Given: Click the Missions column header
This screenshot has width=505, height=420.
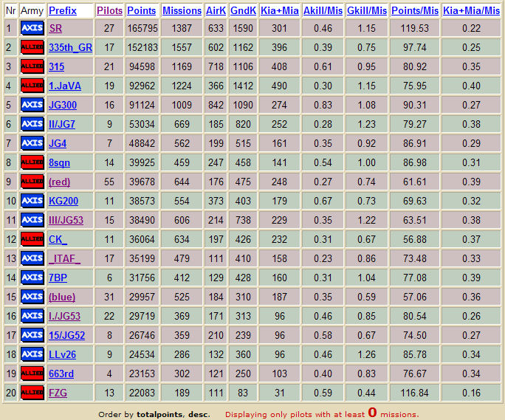Looking at the screenshot, I should [182, 11].
